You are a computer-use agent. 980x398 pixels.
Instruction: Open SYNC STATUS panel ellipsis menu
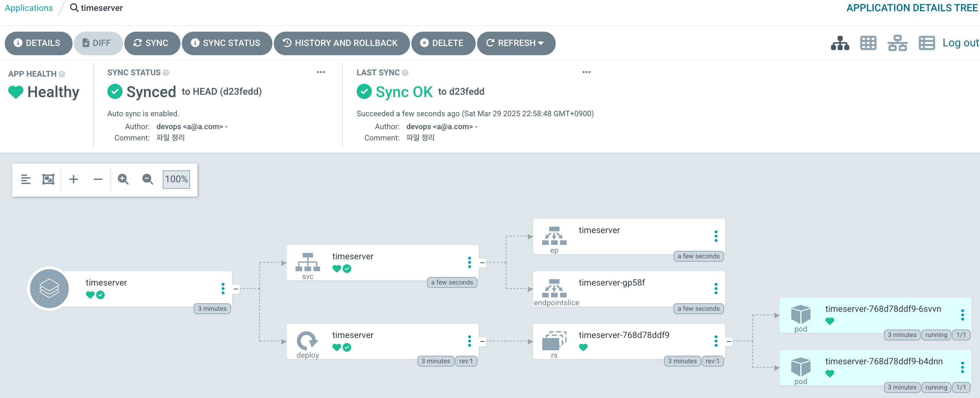(x=321, y=72)
